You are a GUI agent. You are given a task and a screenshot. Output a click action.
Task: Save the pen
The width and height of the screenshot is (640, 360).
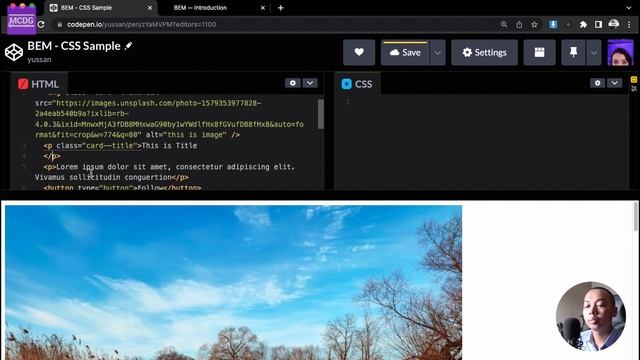click(x=405, y=52)
